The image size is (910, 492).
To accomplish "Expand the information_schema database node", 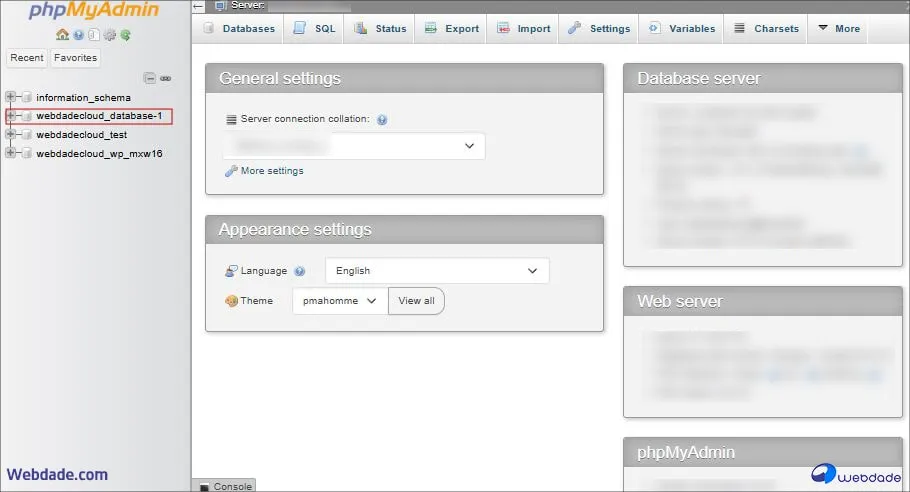I will 11,98.
